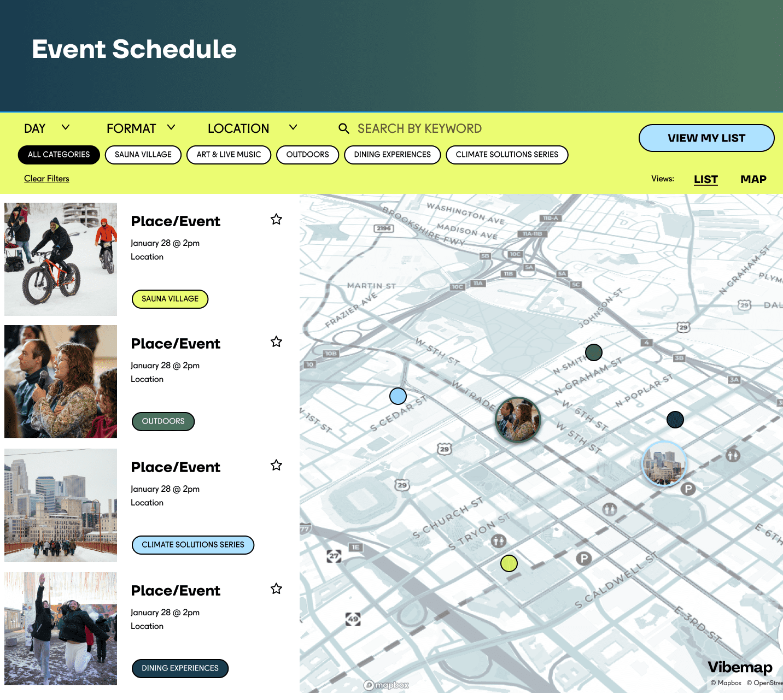This screenshot has width=783, height=700.
Task: Open the audience photo marker on map
Action: (x=518, y=420)
